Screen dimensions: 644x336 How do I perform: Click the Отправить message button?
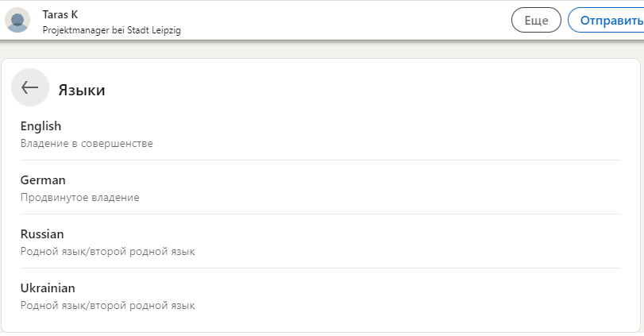[606, 20]
